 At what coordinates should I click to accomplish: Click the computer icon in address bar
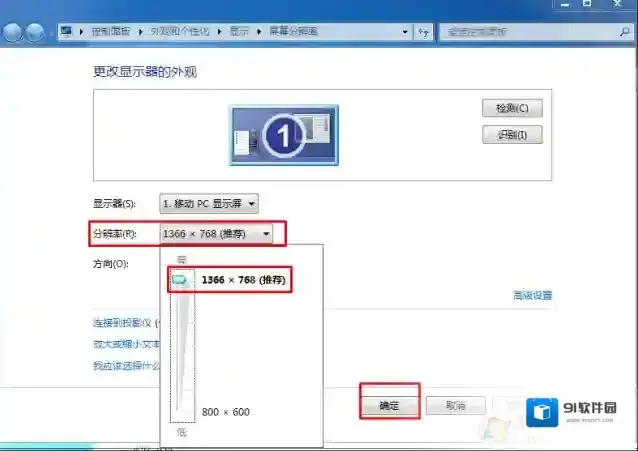click(67, 32)
